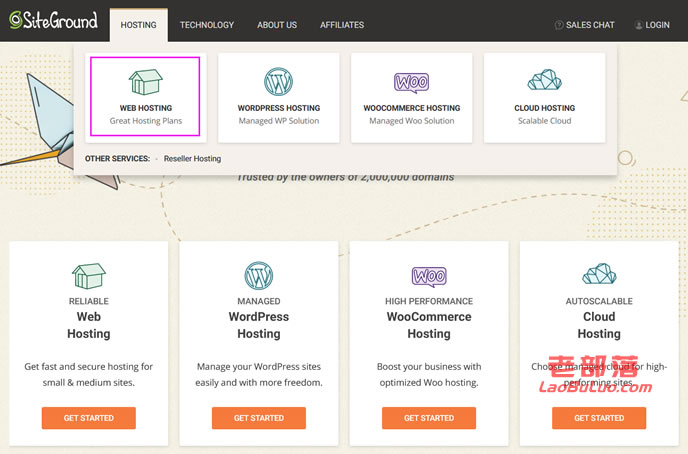Click the cloud icon on Autoscalable card
This screenshot has height=454, width=688.
[x=599, y=274]
